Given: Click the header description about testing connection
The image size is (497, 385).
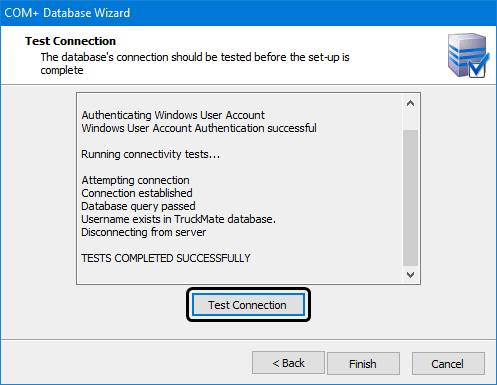Looking at the screenshot, I should tap(195, 64).
